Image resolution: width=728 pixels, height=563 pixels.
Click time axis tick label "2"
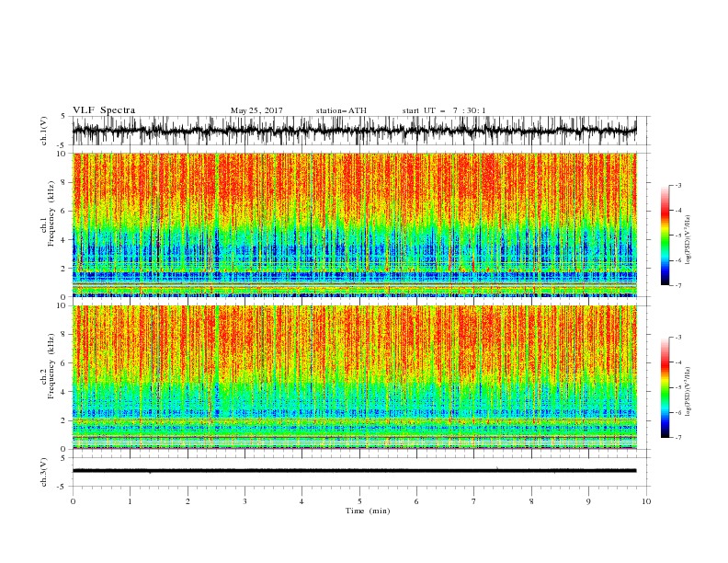pos(188,501)
